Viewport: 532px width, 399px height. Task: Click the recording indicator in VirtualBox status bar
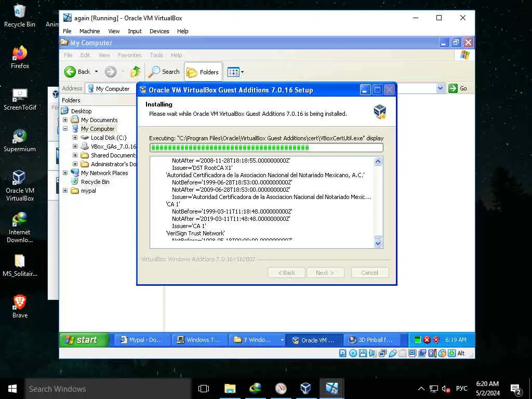(x=422, y=353)
